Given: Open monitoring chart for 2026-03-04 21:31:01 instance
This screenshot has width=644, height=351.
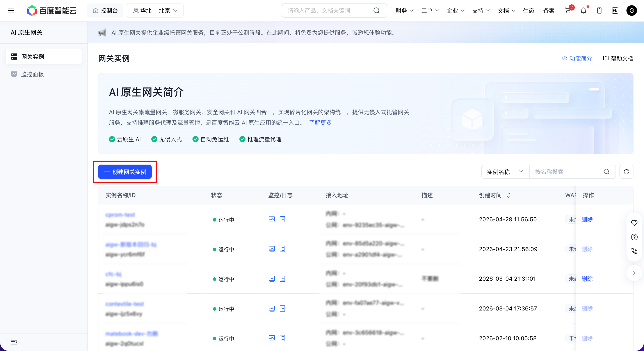Looking at the screenshot, I should [272, 279].
